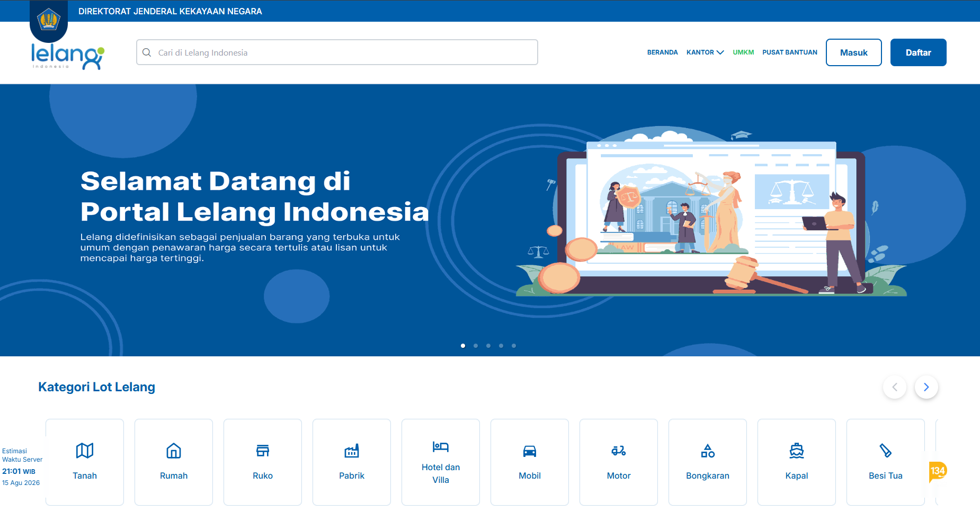Click the Rumah category label
Image resolution: width=980 pixels, height=521 pixels.
[x=174, y=475]
